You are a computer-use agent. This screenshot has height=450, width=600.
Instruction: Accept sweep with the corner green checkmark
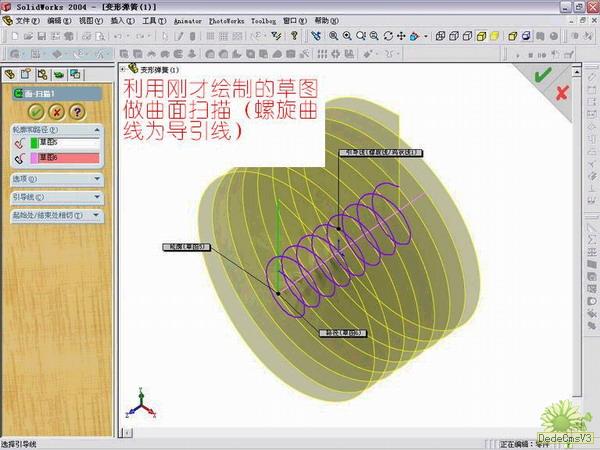click(542, 75)
